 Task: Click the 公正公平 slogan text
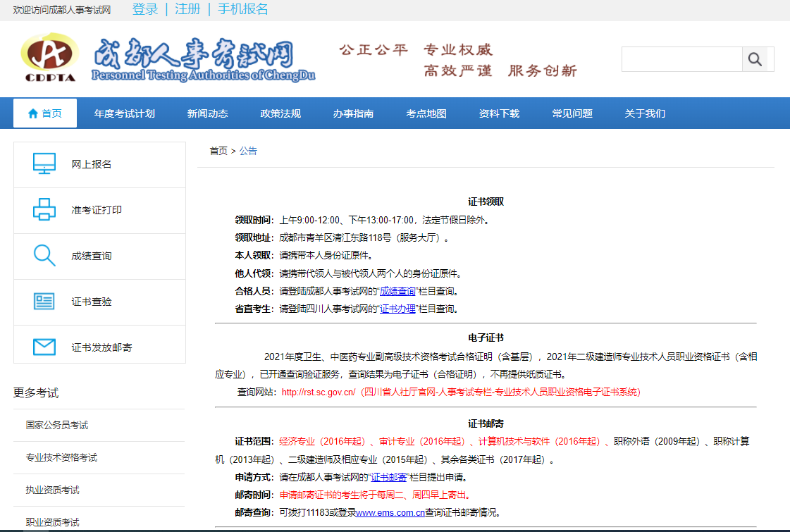374,50
